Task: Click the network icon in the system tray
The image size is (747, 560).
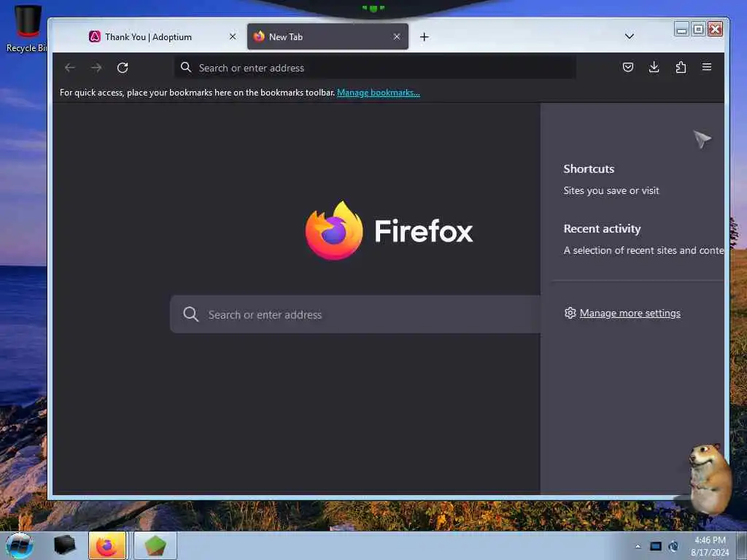Action: (x=673, y=546)
